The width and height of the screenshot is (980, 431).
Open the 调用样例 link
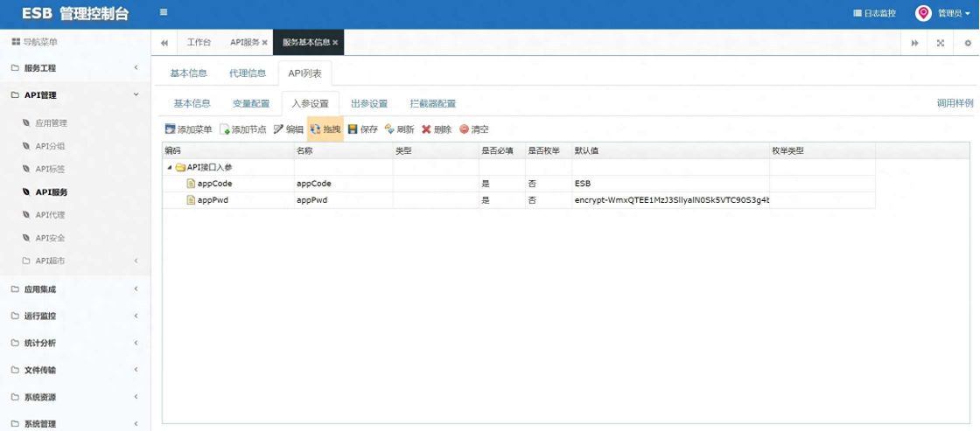tap(955, 103)
